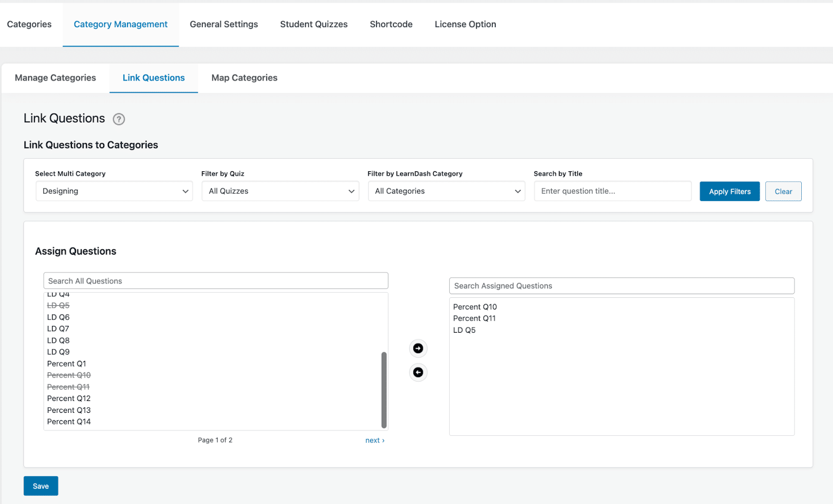Screen dimensions: 833x504
Task: Select Percent Q1 in the All Questions list
Action: pos(67,363)
